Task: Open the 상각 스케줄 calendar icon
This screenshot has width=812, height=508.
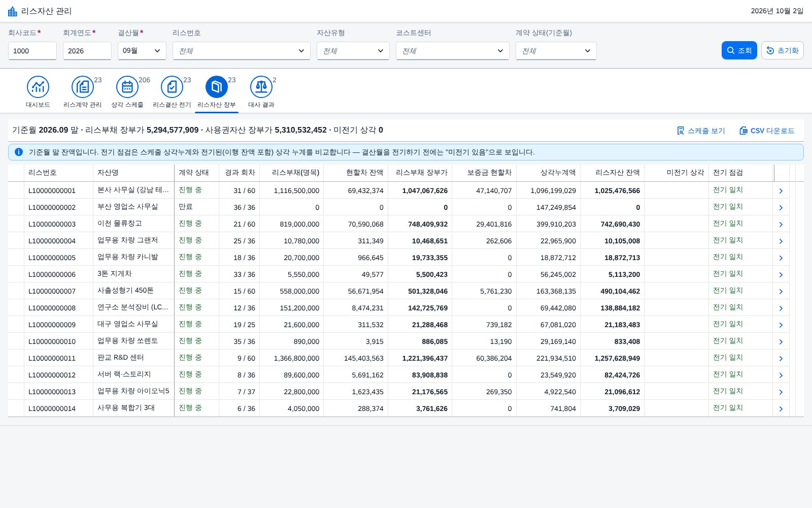Action: [x=127, y=87]
